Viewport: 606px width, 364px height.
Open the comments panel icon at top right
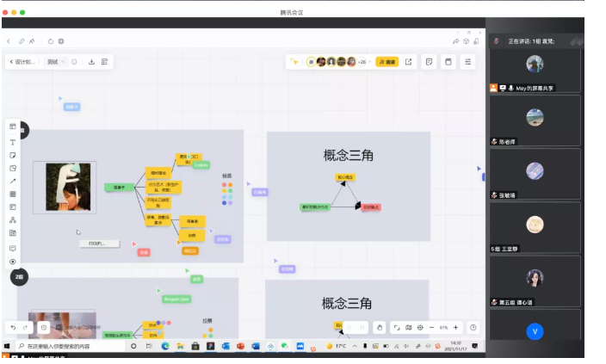[428, 62]
